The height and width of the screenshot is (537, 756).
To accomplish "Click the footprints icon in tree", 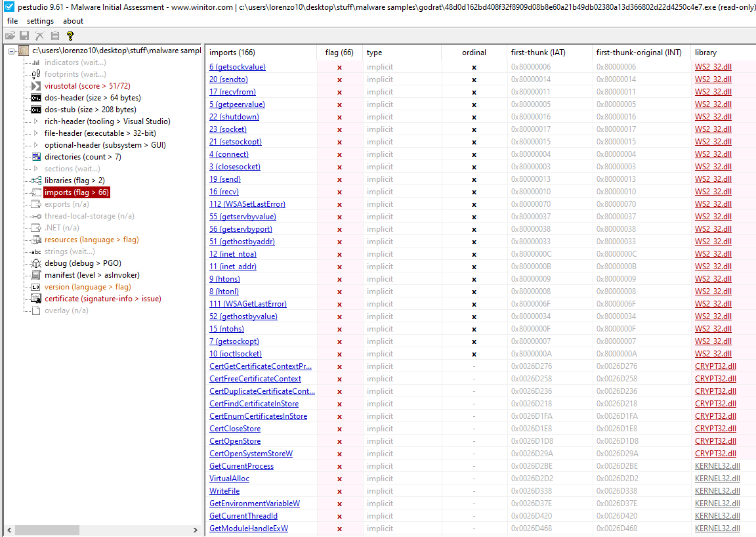I will click(x=36, y=74).
